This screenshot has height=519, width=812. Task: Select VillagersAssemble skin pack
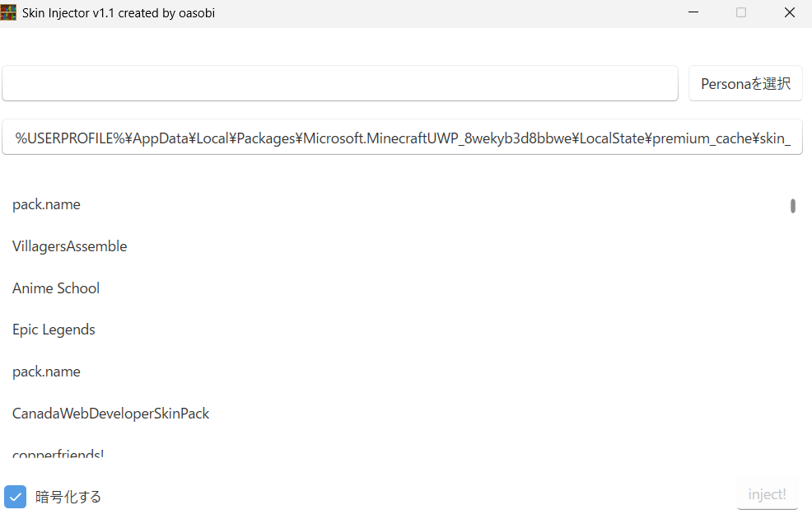click(x=70, y=246)
